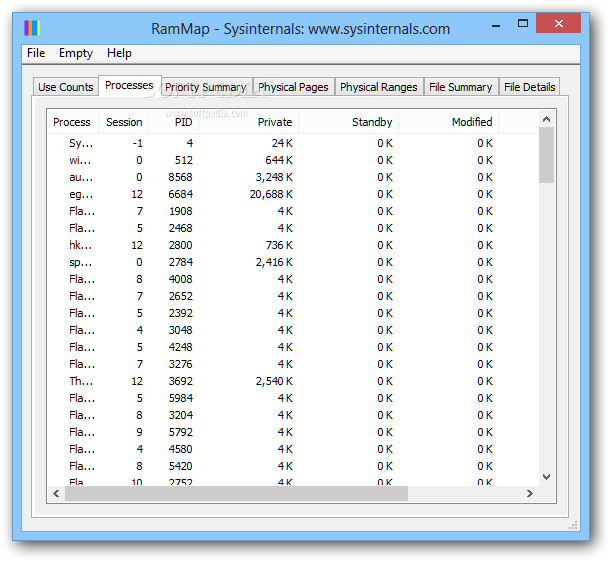Select the Sy... process row with PID 4
The image size is (610, 561).
293,143
